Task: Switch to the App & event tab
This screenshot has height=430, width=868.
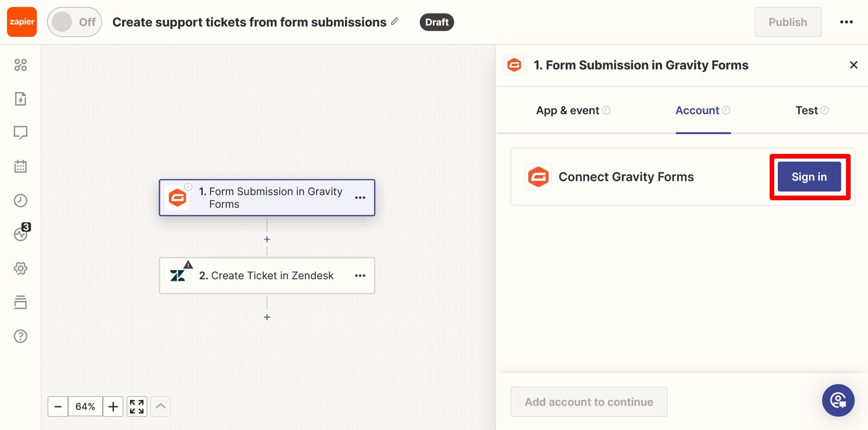Action: 573,111
